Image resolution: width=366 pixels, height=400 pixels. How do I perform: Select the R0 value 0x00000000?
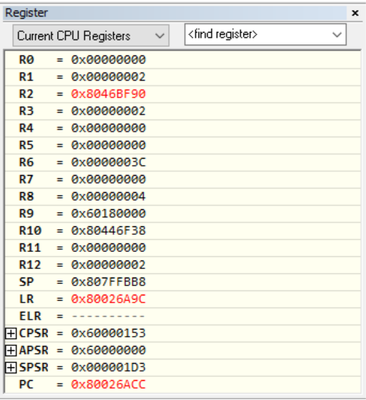pos(108,60)
